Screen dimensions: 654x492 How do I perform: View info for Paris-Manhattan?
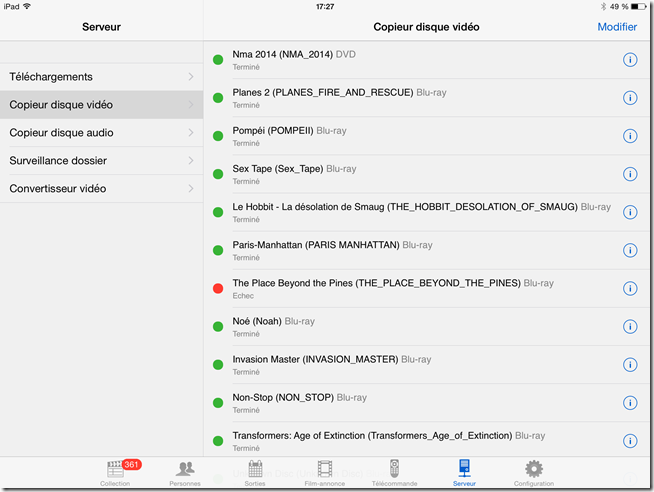point(630,250)
